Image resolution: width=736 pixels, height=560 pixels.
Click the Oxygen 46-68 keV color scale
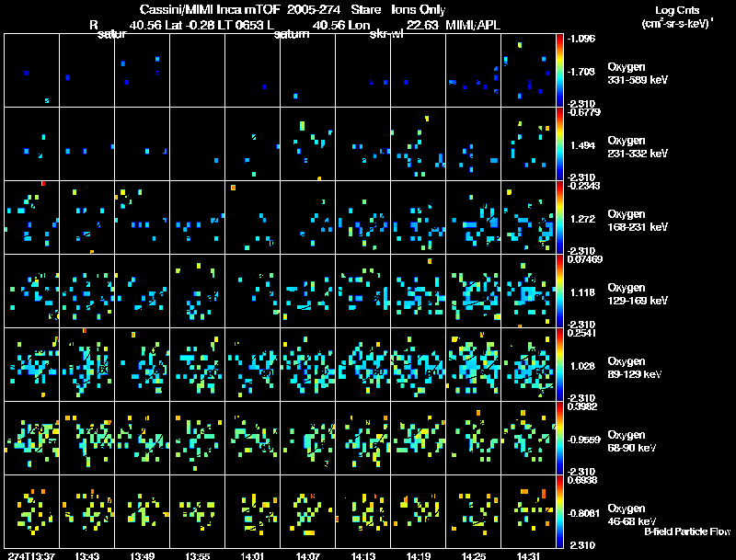[561, 511]
